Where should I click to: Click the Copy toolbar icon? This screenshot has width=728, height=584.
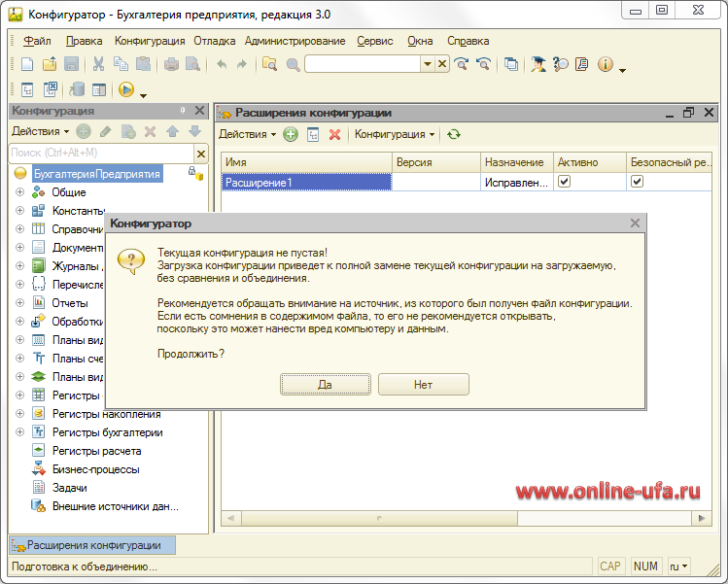[x=121, y=64]
